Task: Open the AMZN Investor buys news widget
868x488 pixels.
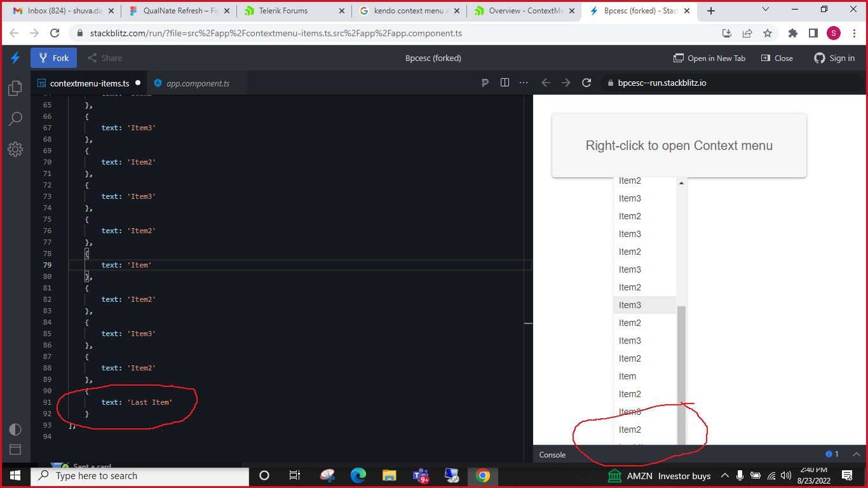Action: [659, 475]
